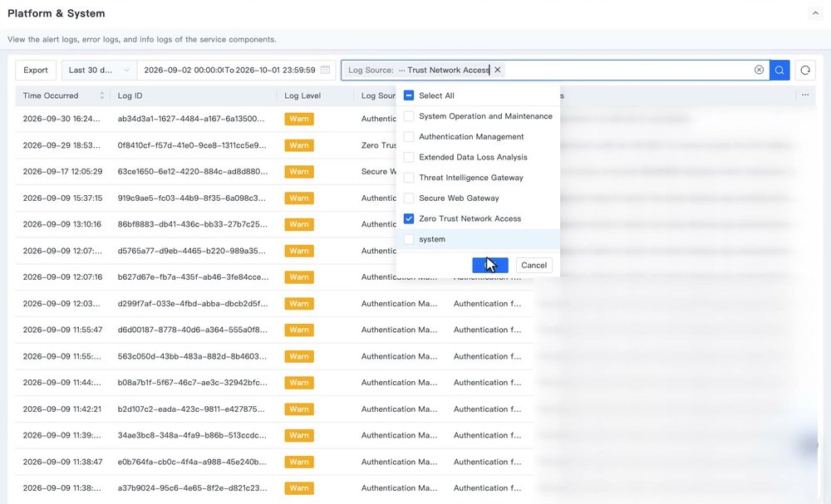Viewport: 831px width, 504px height.
Task: Click the Cancel button in dropdown
Action: coord(534,265)
